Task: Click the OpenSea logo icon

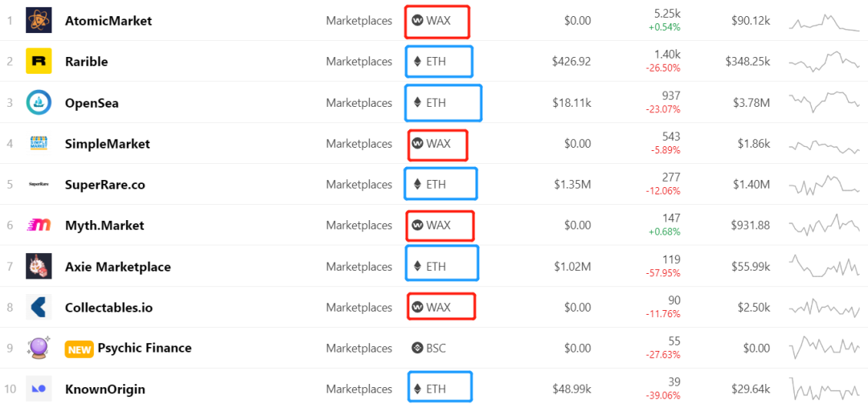Action: tap(39, 102)
